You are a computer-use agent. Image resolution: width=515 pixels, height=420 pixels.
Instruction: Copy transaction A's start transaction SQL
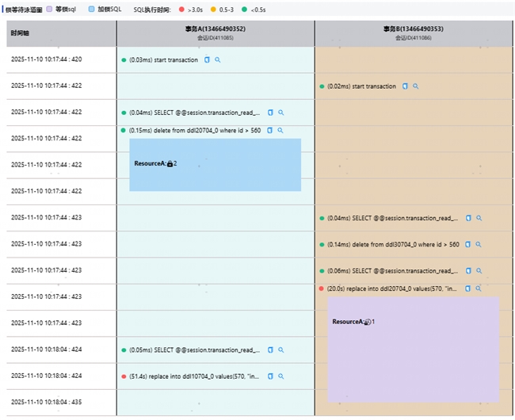[208, 59]
